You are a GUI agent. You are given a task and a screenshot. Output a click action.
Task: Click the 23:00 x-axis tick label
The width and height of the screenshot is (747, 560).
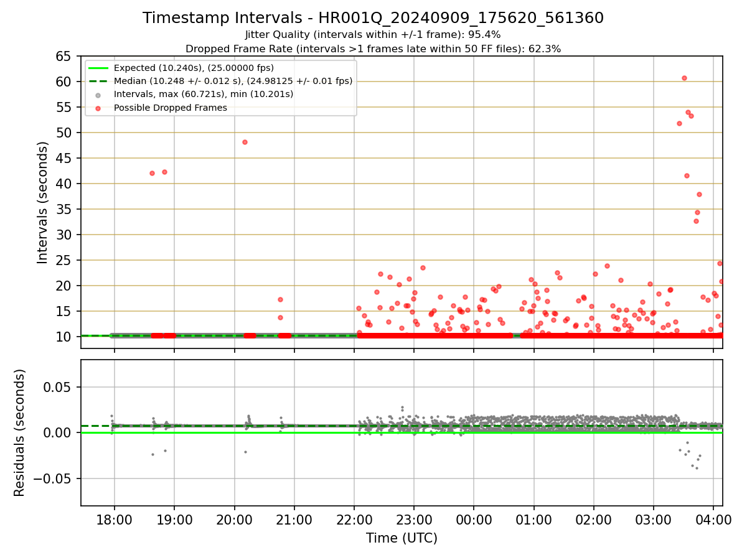click(414, 519)
